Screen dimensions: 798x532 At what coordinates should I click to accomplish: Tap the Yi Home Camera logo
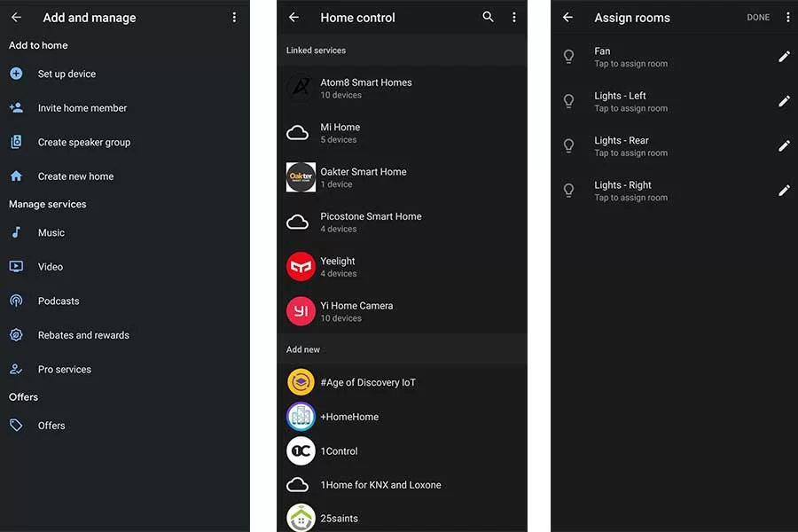[x=301, y=311]
